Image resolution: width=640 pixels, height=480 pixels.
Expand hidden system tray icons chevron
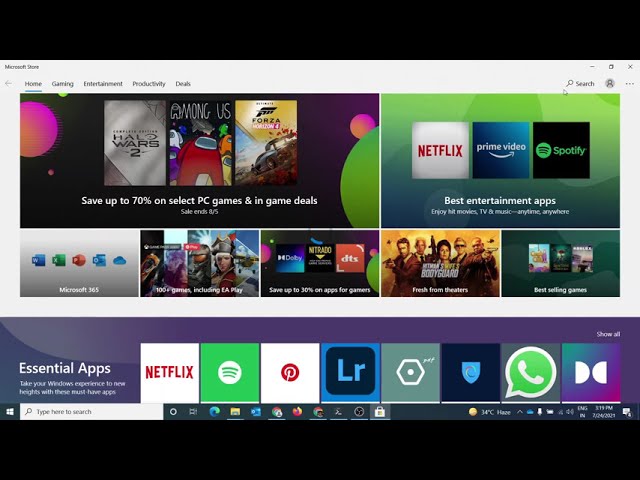[x=520, y=412]
